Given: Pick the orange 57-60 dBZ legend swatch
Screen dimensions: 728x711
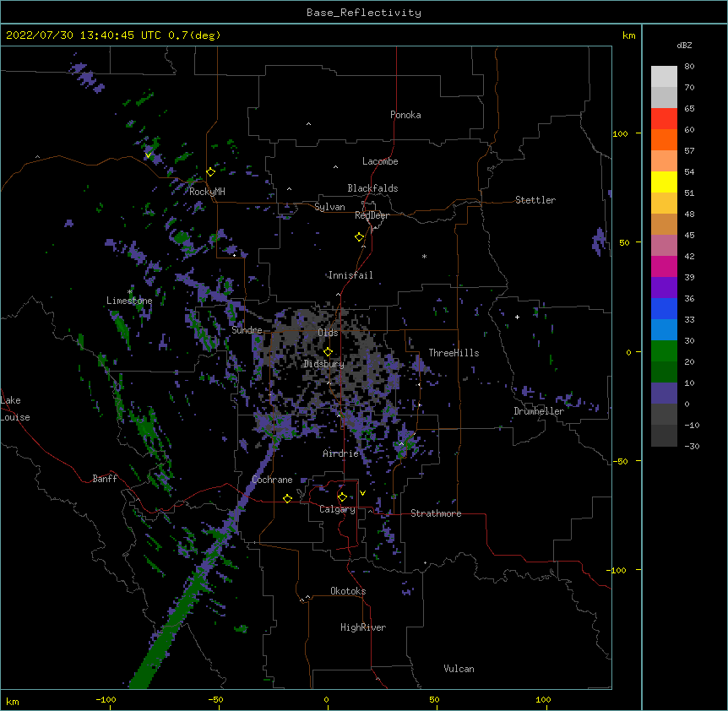Looking at the screenshot, I should [664, 139].
